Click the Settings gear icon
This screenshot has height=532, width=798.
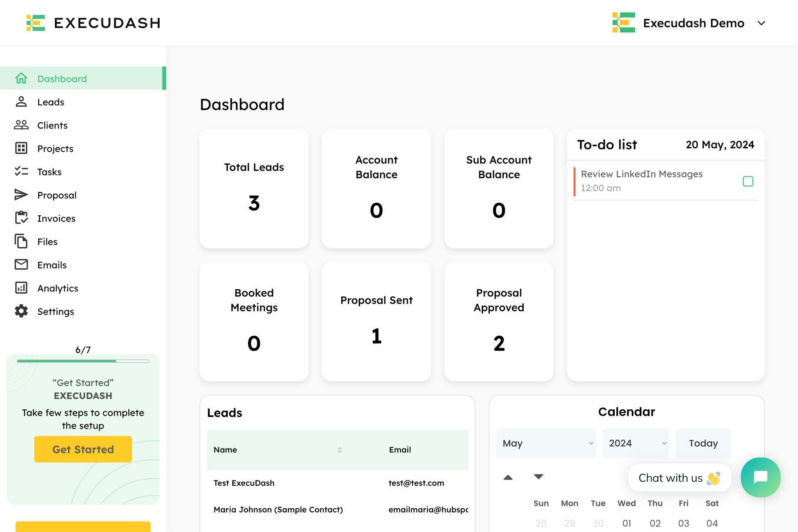tap(21, 311)
